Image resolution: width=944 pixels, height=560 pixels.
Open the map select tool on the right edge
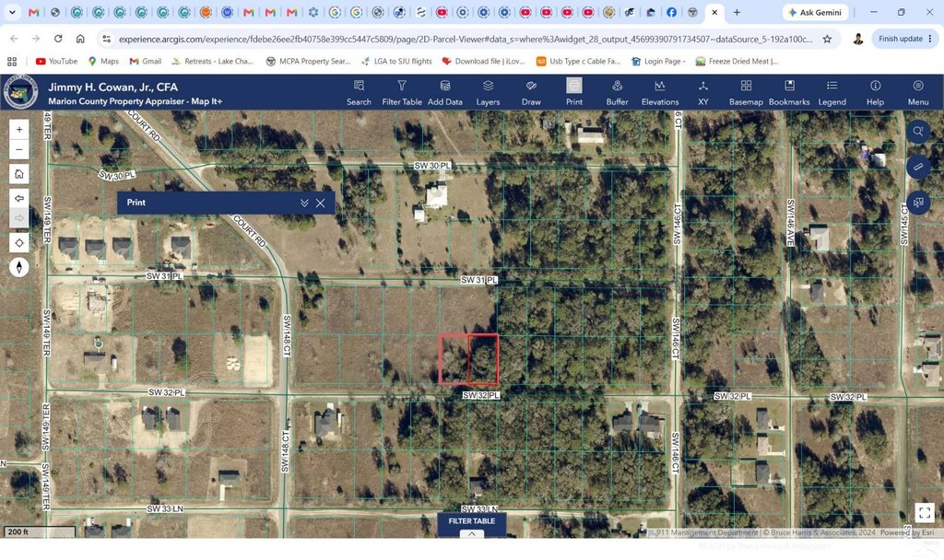point(918,203)
